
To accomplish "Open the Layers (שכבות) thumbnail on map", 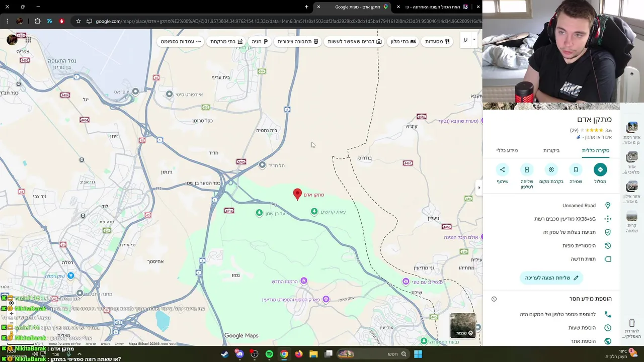I will click(463, 326).
